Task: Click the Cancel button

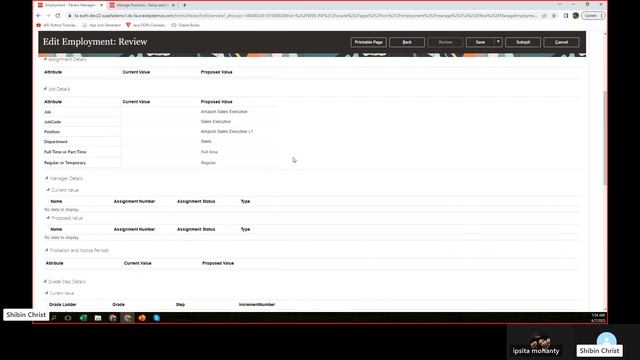Action: (561, 42)
